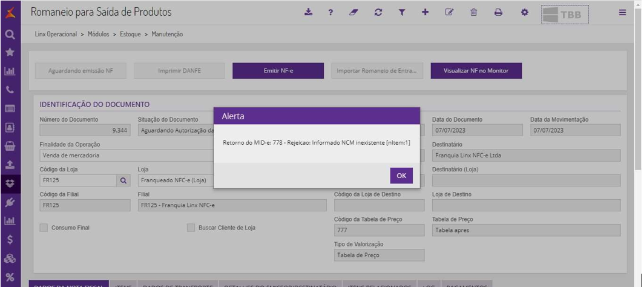Open the plug icon in sidebar
This screenshot has height=287, width=644.
pyautogui.click(x=10, y=202)
